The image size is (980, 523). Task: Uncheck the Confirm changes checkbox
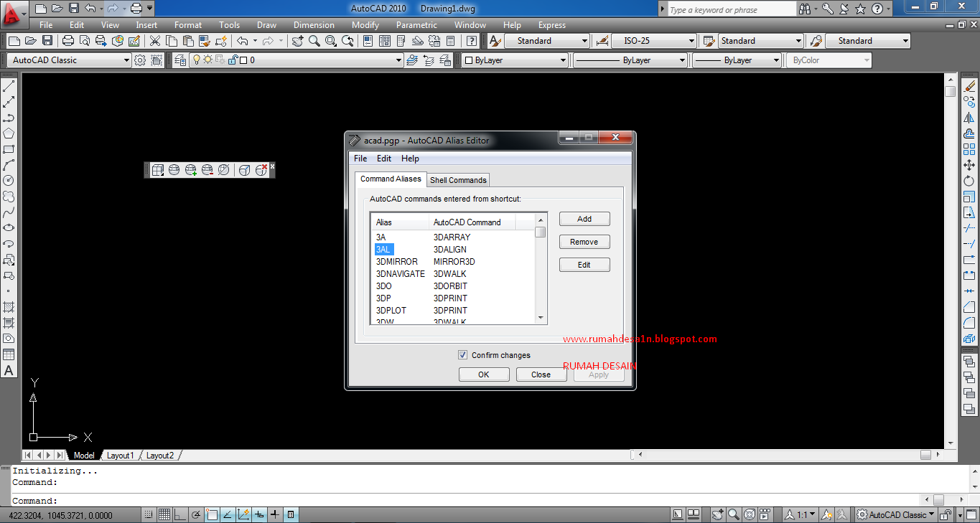coord(463,354)
